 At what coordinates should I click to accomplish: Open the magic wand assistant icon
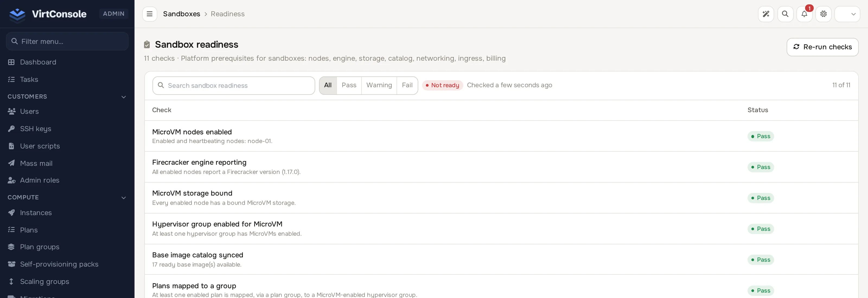tap(766, 14)
